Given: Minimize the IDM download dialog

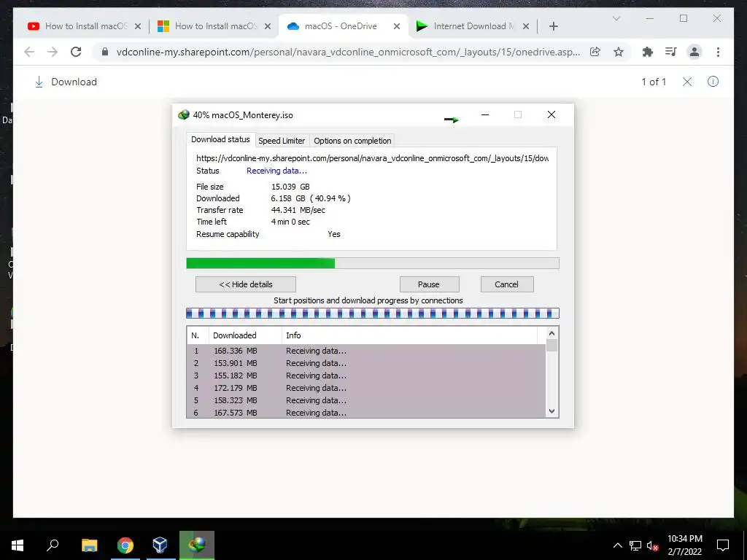Looking at the screenshot, I should tap(485, 114).
